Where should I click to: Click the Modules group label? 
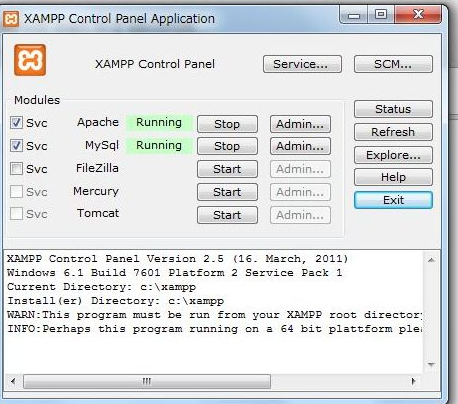(x=37, y=100)
